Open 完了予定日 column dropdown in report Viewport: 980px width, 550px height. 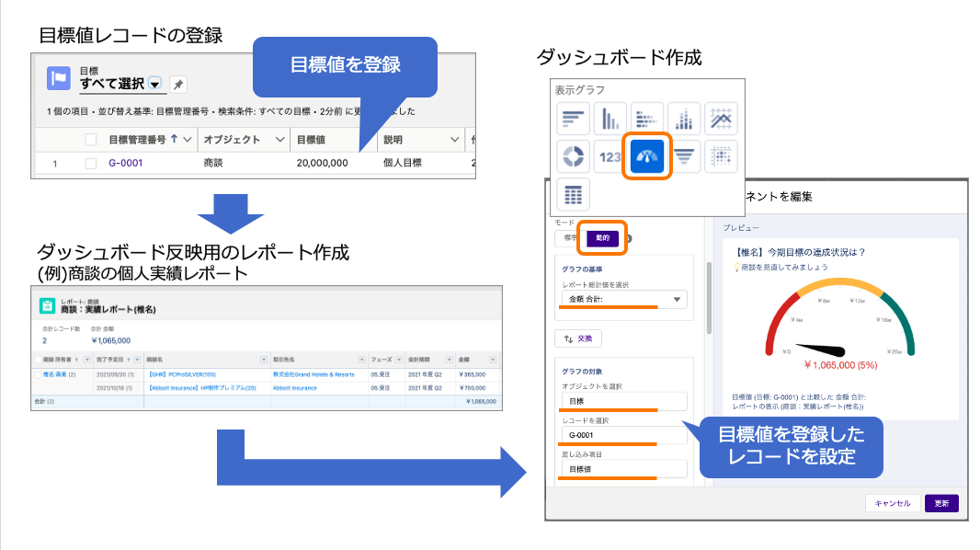coord(138,360)
